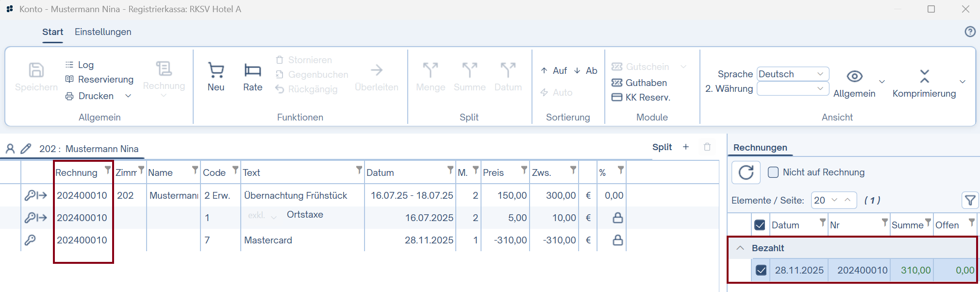Switch to the Einstellungen tab

pyautogui.click(x=103, y=32)
